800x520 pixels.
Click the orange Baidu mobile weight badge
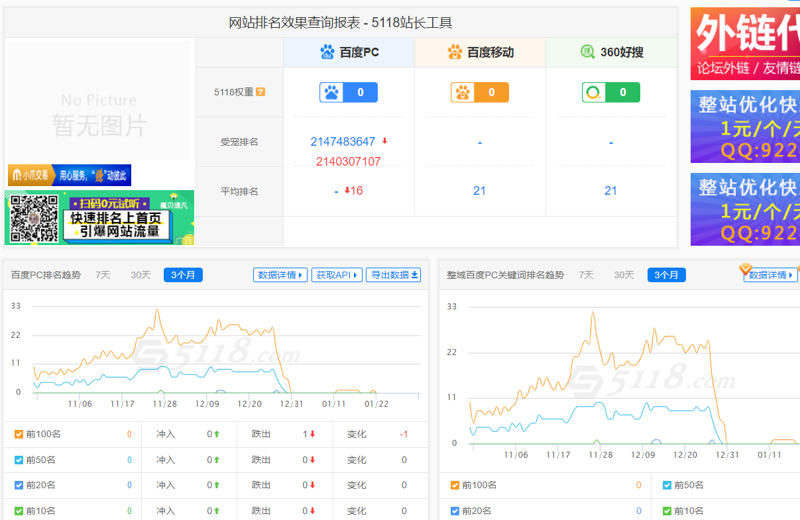point(480,92)
